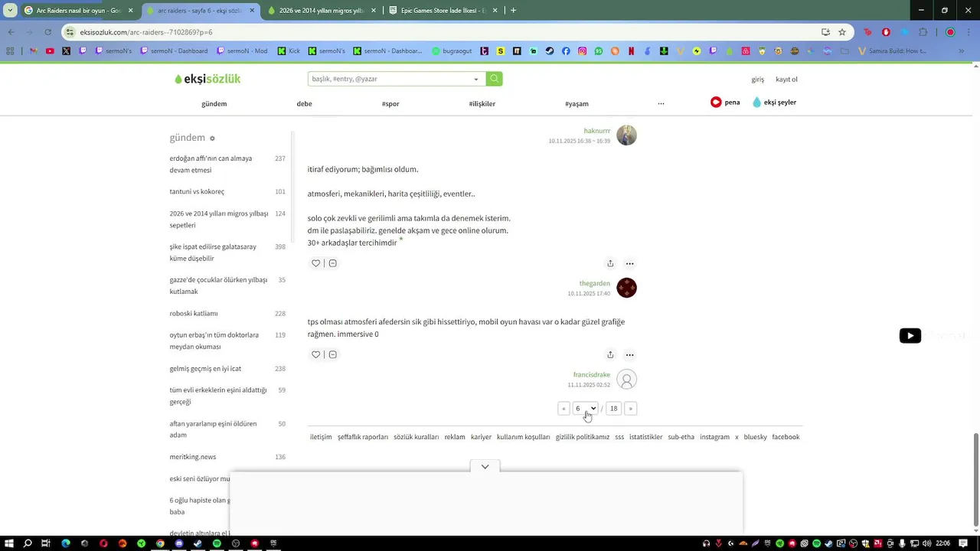
Task: Expand more channels with the ellipsis
Action: point(661,103)
